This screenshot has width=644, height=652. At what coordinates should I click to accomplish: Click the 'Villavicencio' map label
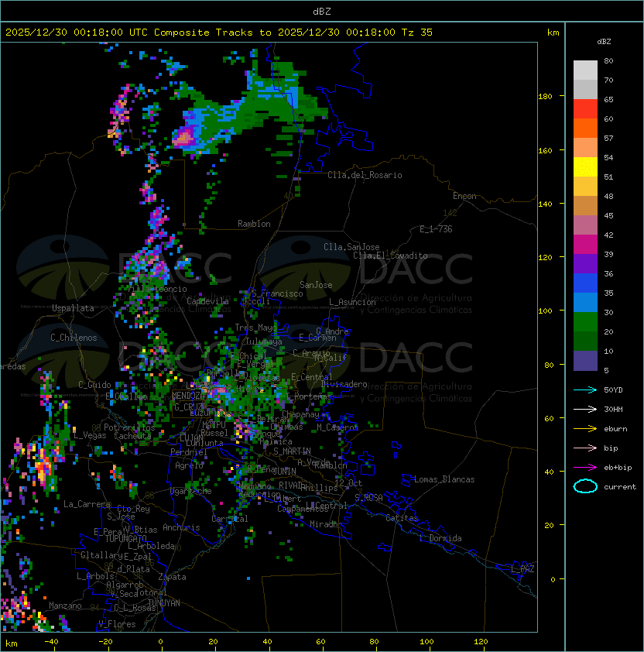click(x=156, y=289)
